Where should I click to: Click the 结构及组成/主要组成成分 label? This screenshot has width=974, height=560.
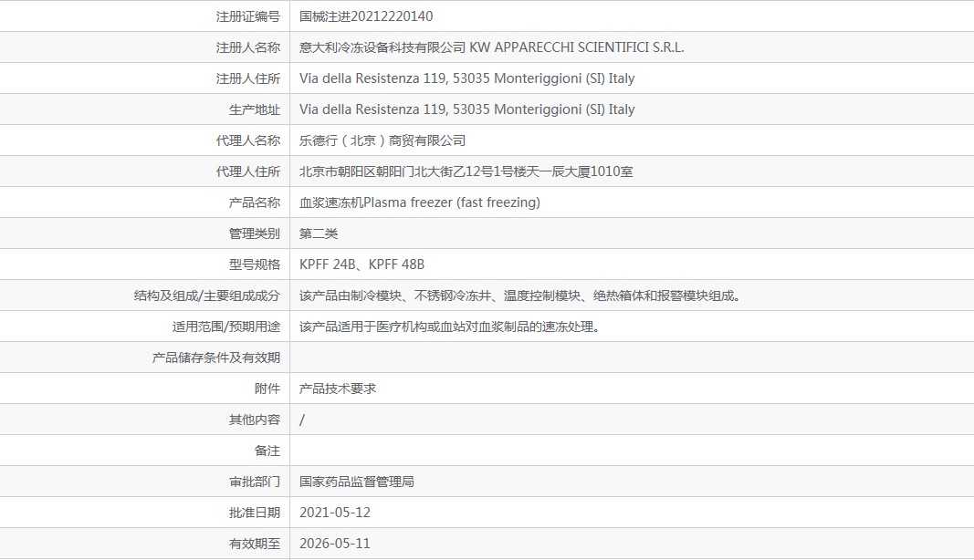coord(207,296)
